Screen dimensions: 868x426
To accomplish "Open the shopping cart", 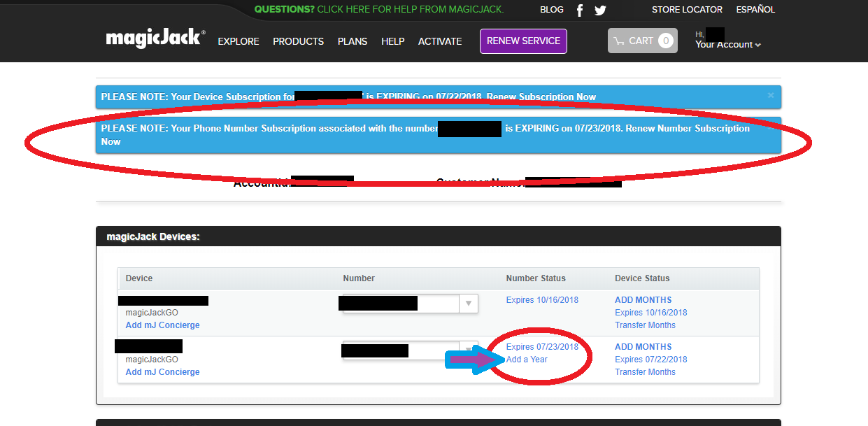I will pyautogui.click(x=642, y=41).
